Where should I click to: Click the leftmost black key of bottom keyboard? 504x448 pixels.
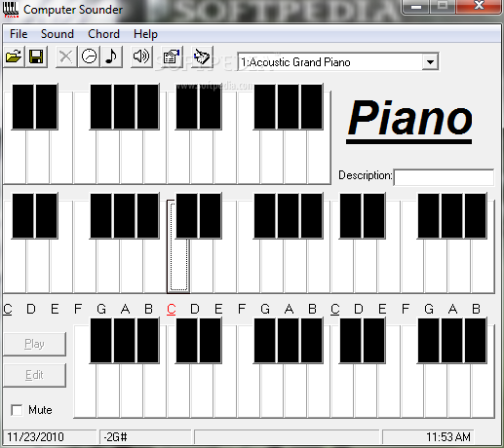click(101, 340)
